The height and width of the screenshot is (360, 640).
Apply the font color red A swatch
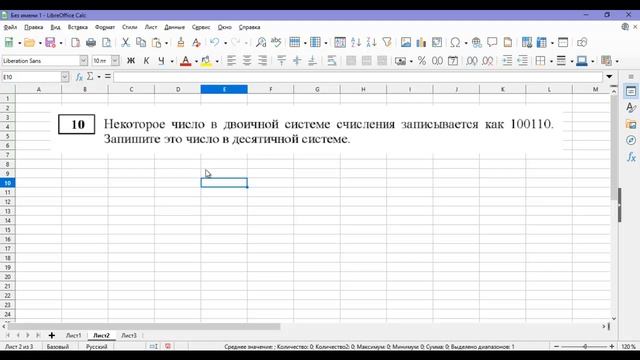186,61
